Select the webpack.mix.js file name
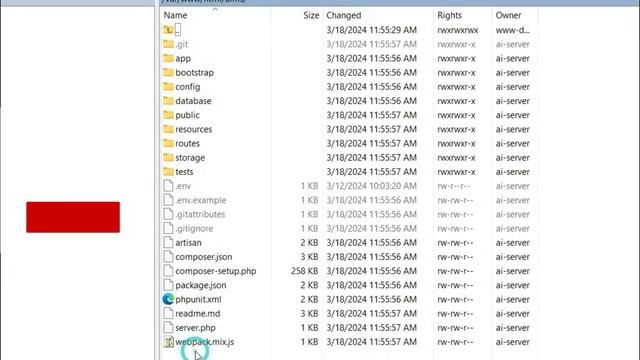This screenshot has width=640, height=360. coord(204,342)
